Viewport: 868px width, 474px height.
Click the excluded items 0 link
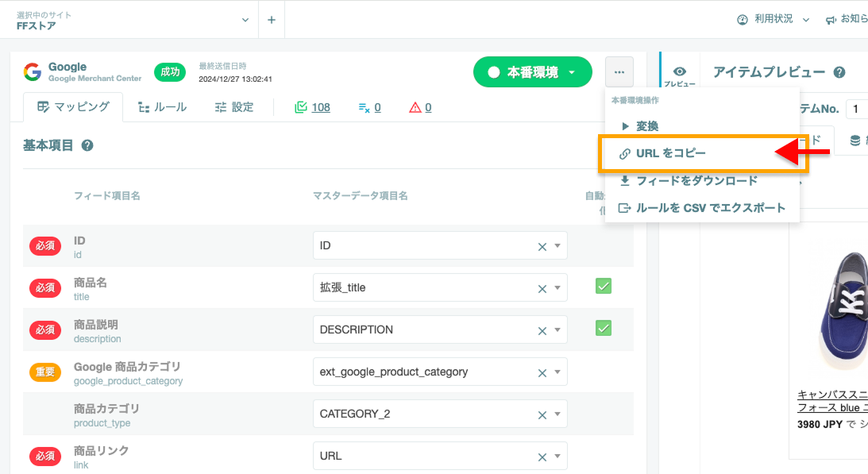tap(377, 107)
